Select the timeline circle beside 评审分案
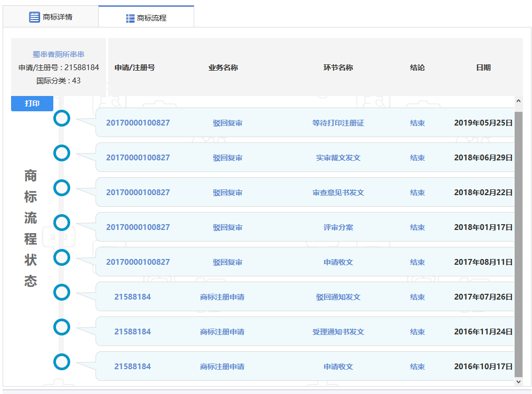This screenshot has width=532, height=394. [x=62, y=223]
